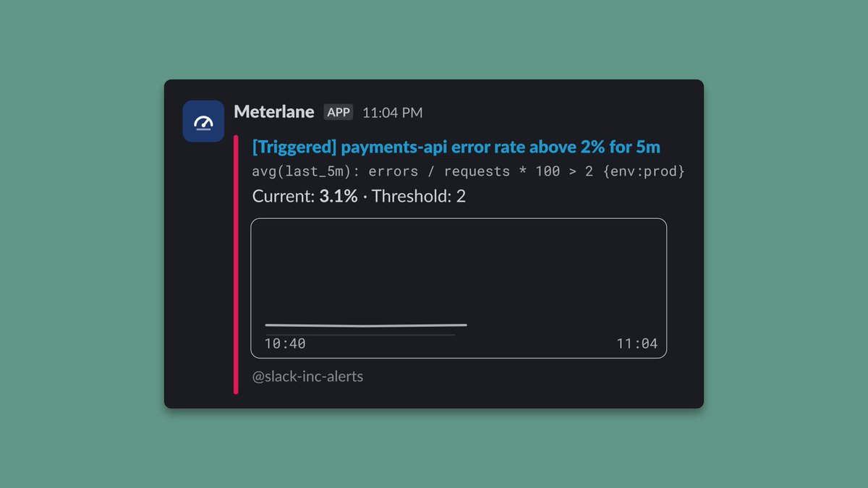This screenshot has height=488, width=868.
Task: Select the avg(last_5m) query text
Action: [468, 171]
